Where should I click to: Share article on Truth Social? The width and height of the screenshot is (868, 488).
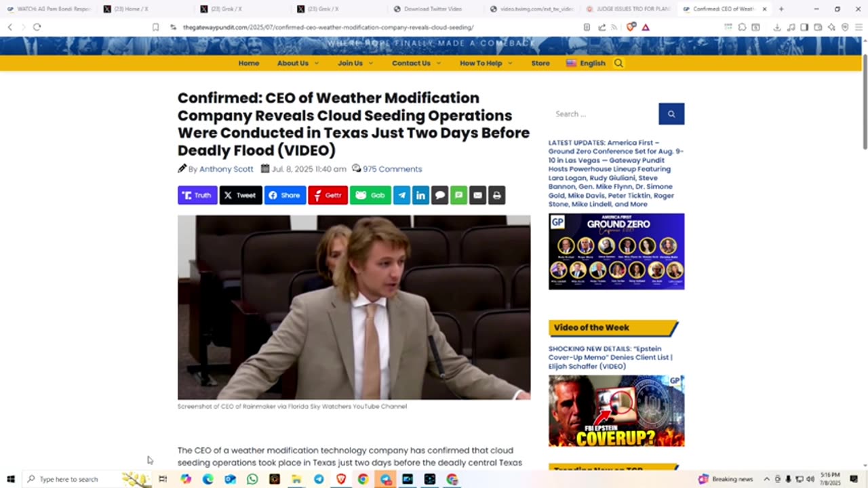coord(197,195)
